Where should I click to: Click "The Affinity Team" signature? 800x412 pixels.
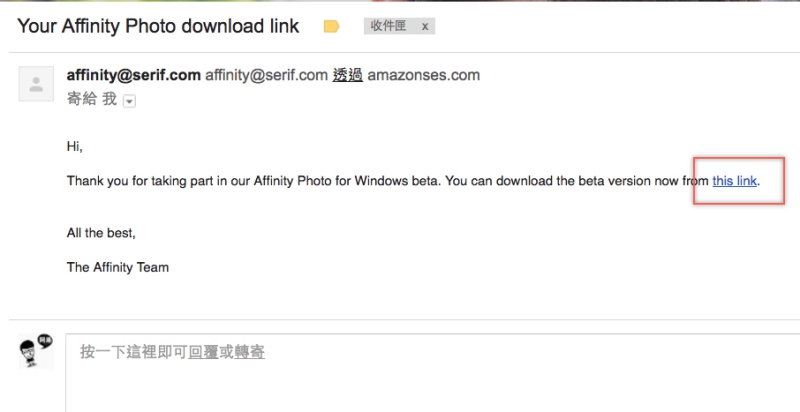[116, 267]
